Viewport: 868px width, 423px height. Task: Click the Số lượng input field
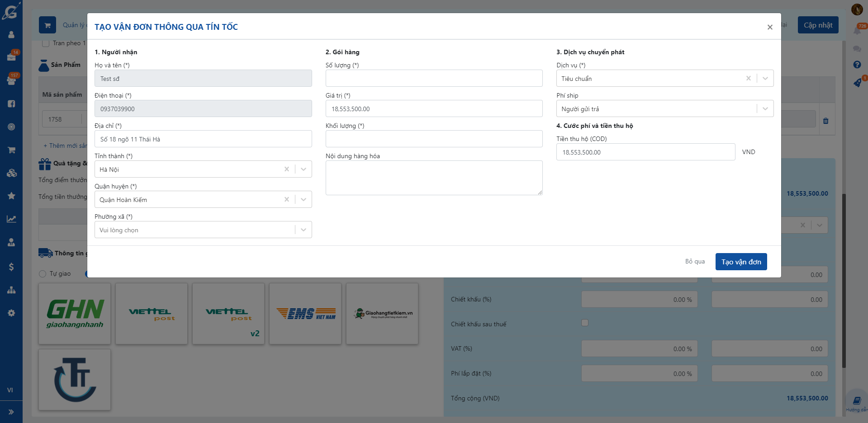434,78
